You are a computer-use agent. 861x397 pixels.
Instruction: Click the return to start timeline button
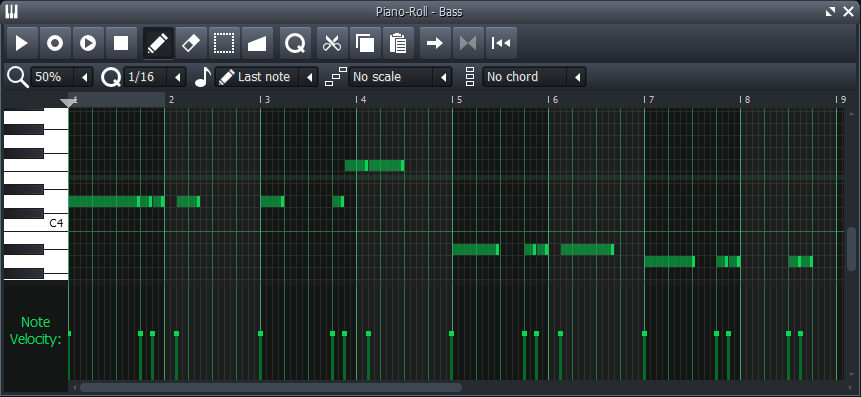coord(501,43)
